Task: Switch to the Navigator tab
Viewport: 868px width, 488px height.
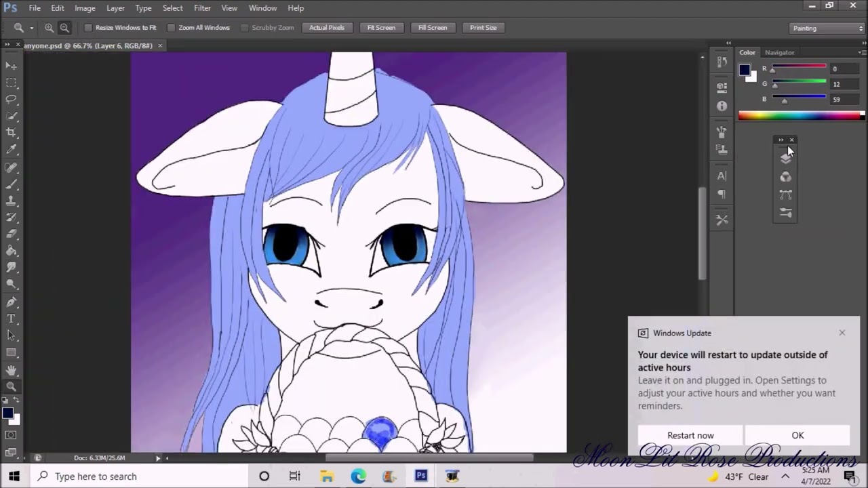Action: tap(779, 52)
